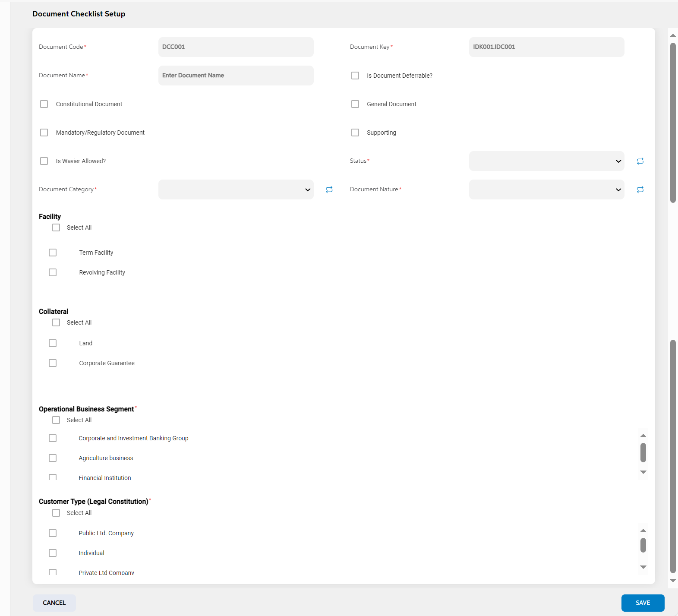
Task: Select All under Facility
Action: coord(56,227)
